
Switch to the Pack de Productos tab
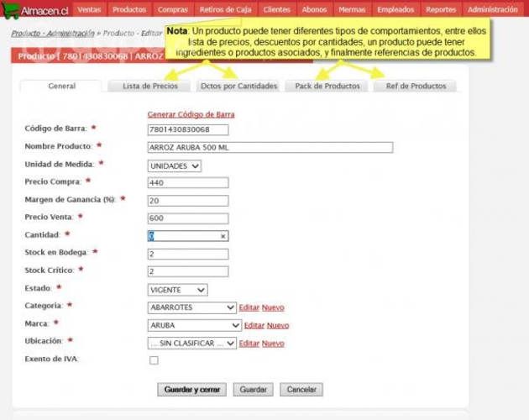pyautogui.click(x=327, y=86)
